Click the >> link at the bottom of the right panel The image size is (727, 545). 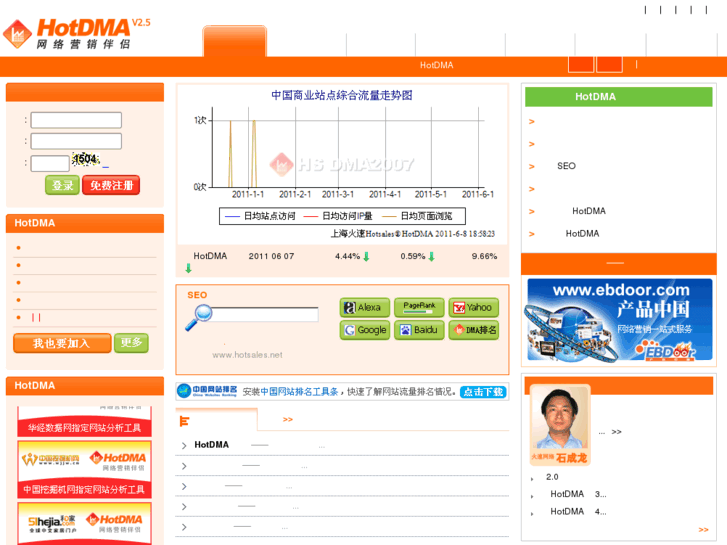click(703, 530)
